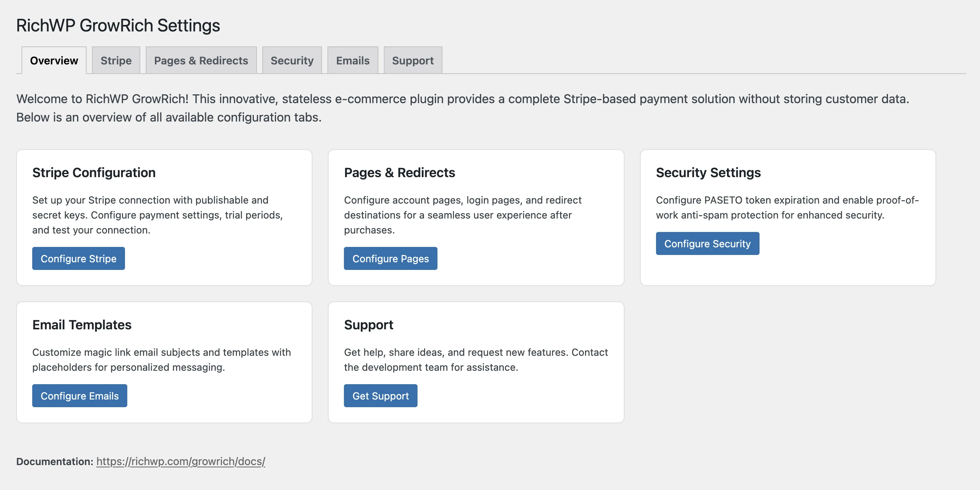Select the Pages & Redirects tab

[x=201, y=61]
